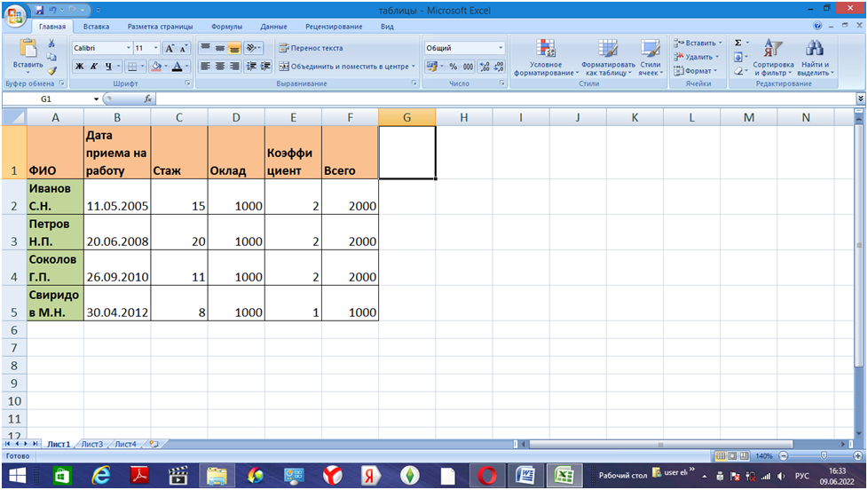Viewport: 868px width, 490px height.
Task: Click the zoom slider handle
Action: tap(824, 455)
